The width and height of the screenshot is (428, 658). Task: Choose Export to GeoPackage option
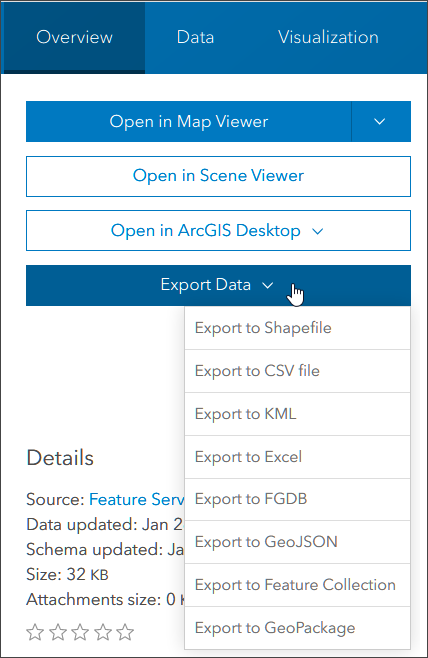[298, 628]
